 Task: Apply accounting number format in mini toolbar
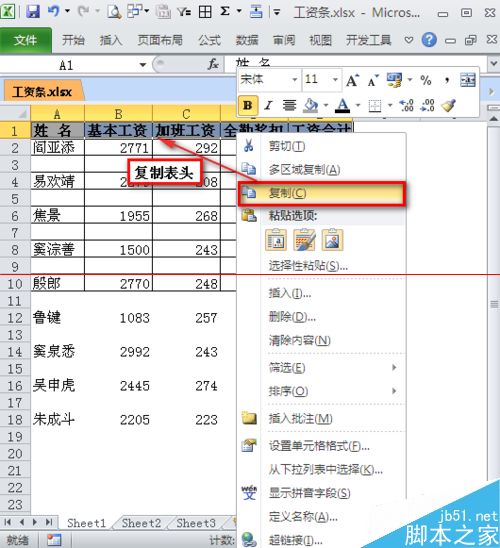394,80
